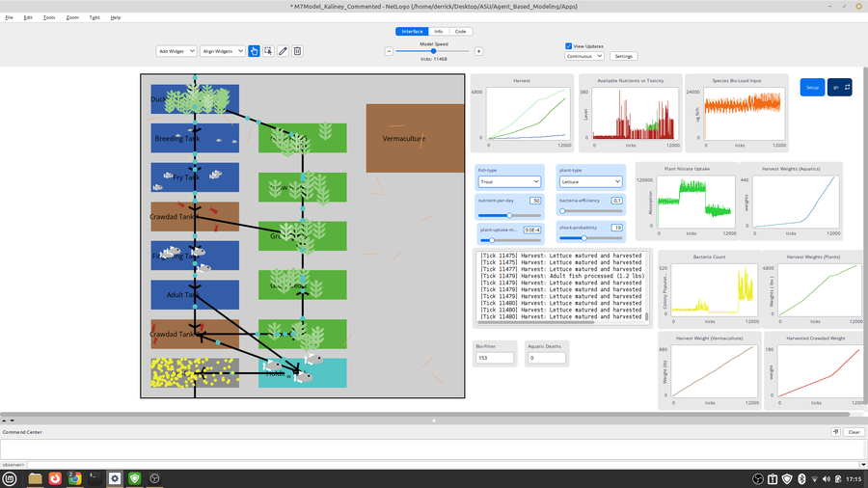This screenshot has height=488, width=868.
Task: Expand command center with down arrow
Action: tap(13, 420)
